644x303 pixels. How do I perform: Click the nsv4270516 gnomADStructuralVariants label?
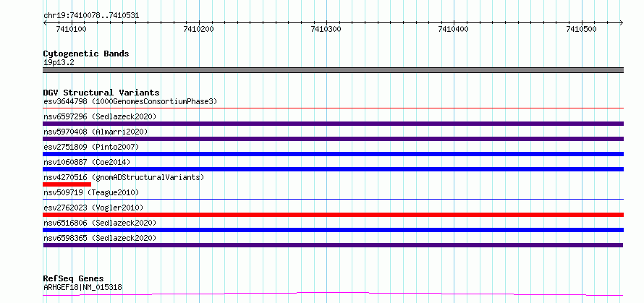click(124, 177)
